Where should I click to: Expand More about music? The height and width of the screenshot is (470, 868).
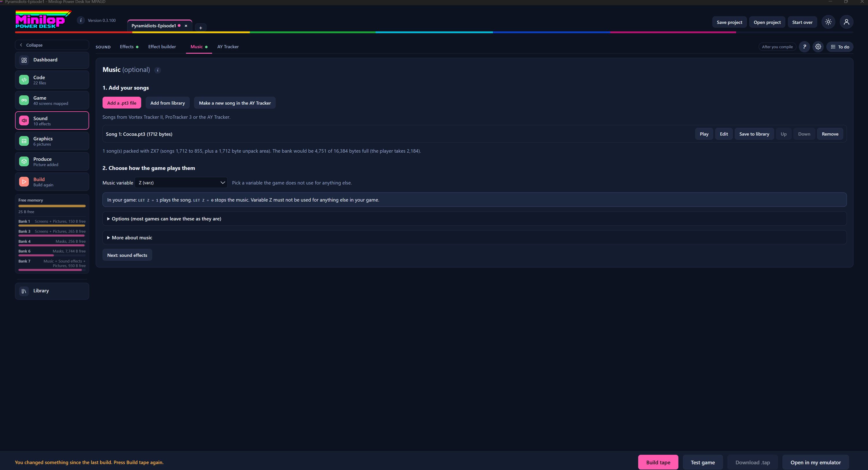475,238
